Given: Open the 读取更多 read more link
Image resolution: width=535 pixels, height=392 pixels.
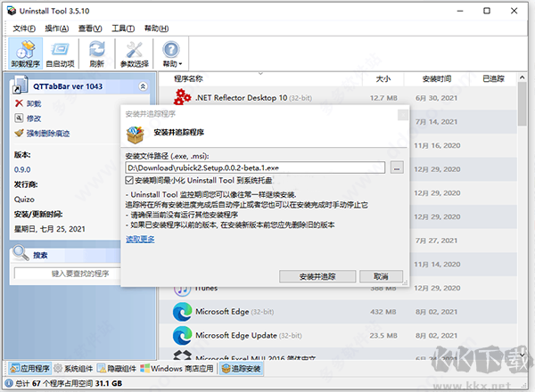Looking at the screenshot, I should pyautogui.click(x=140, y=240).
